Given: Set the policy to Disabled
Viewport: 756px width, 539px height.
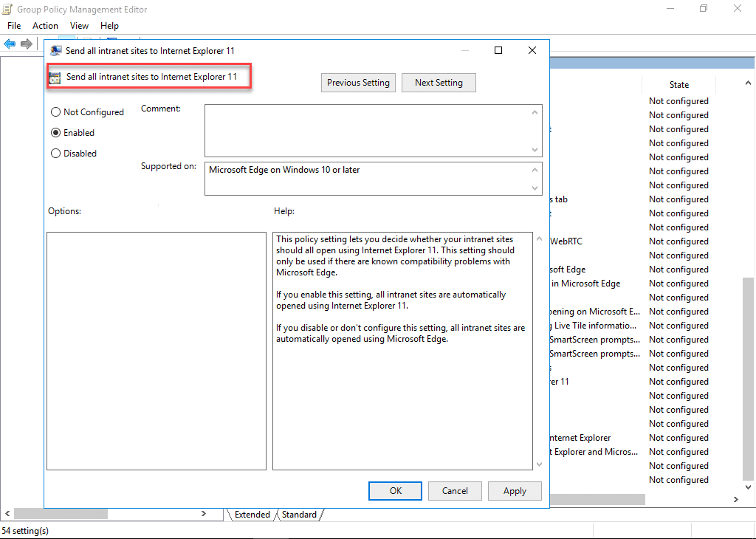Looking at the screenshot, I should (x=56, y=154).
